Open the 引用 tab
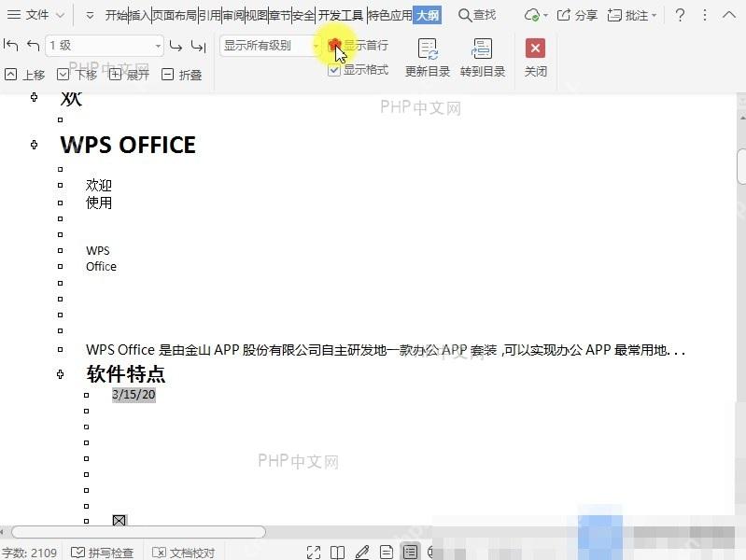746x560 pixels. coord(210,15)
